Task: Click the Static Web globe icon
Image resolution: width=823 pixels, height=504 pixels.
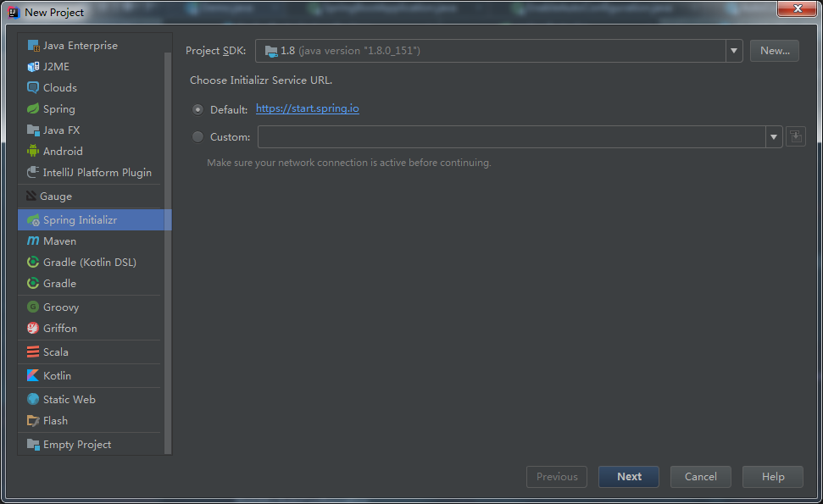Action: tap(33, 399)
